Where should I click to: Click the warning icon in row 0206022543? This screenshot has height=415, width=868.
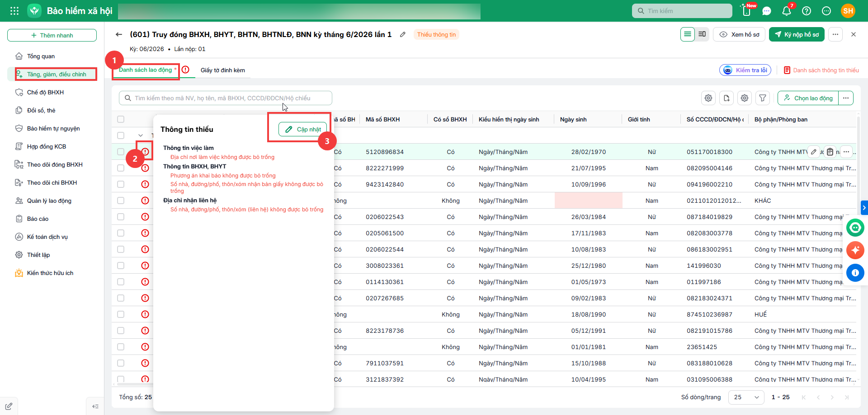pos(145,217)
